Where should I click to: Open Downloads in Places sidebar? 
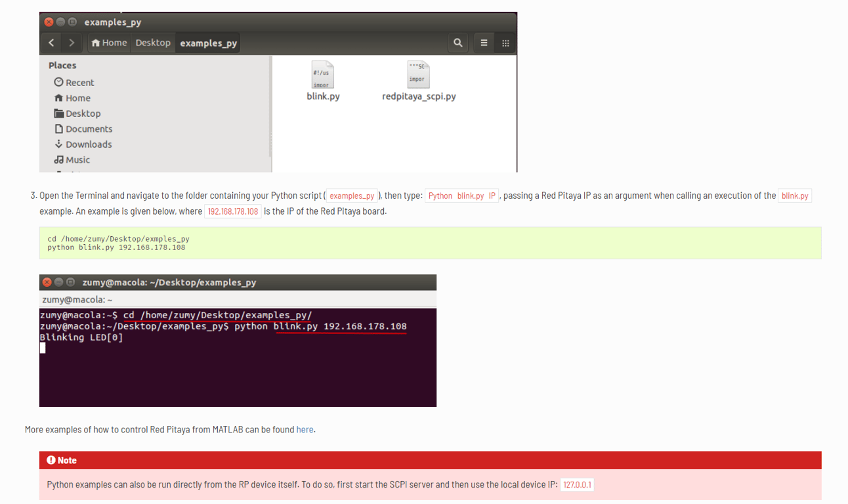(83, 144)
